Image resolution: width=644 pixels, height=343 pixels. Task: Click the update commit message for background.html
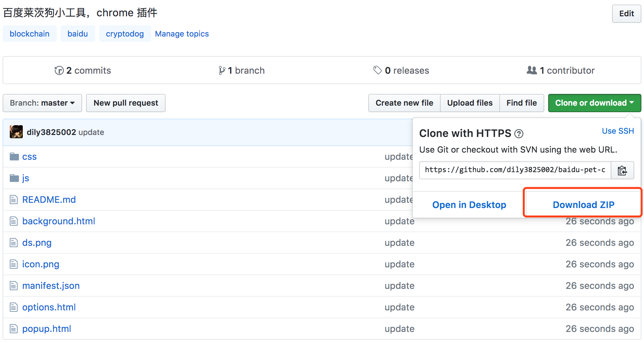400,221
